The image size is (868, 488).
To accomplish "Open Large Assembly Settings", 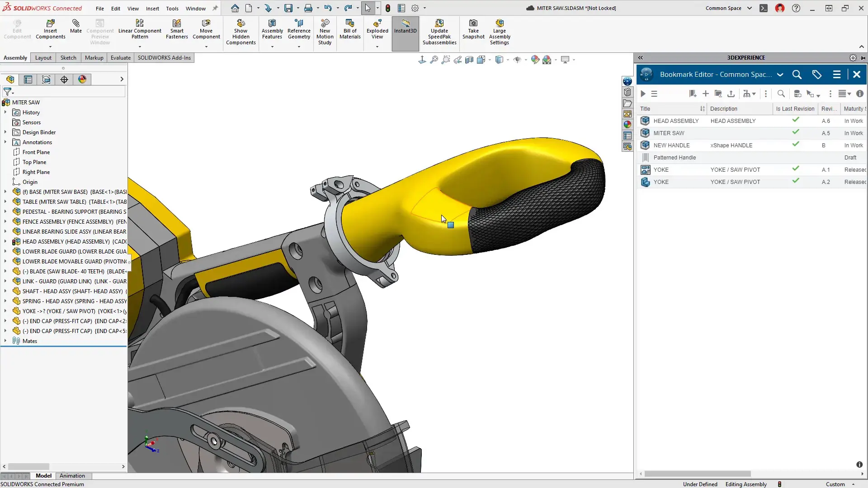I will point(500,32).
